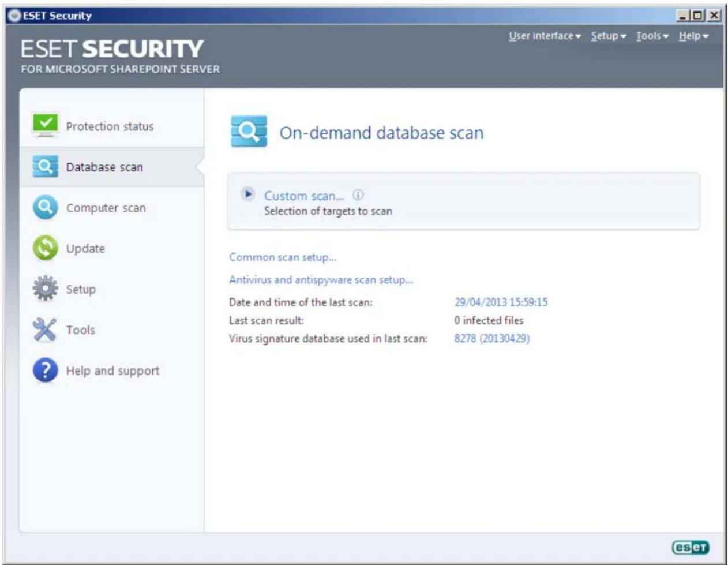Click the green Update arrows icon
The width and height of the screenshot is (728, 565).
click(x=45, y=248)
